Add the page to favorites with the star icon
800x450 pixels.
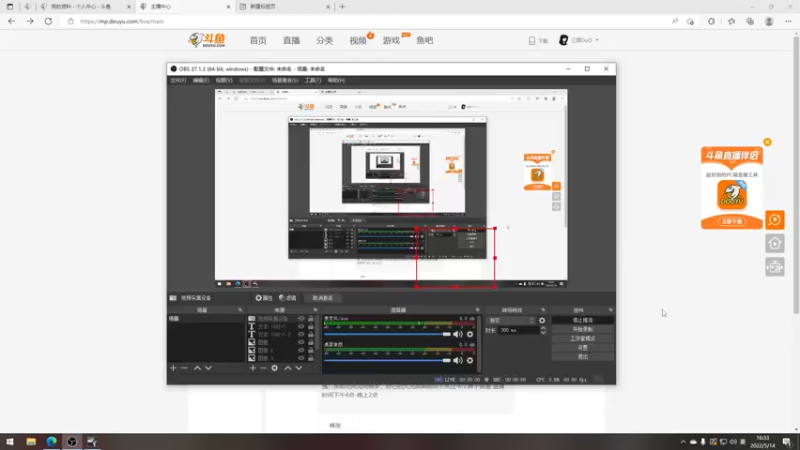(690, 21)
